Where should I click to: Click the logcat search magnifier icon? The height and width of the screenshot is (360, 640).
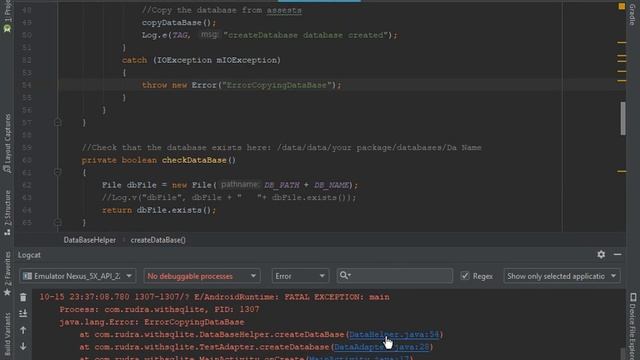(345, 276)
